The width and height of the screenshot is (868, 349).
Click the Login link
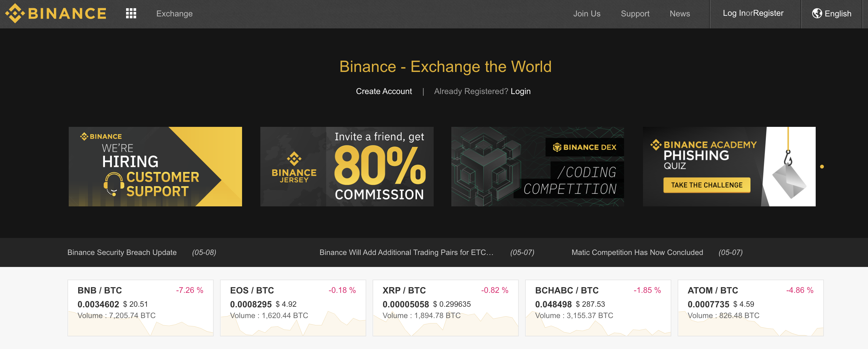point(519,91)
